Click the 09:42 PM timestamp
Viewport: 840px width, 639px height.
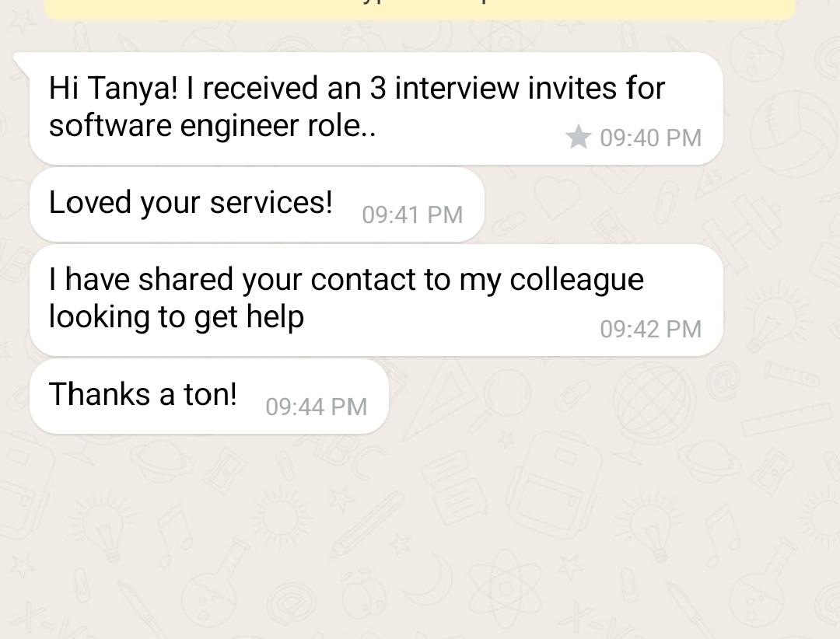pyautogui.click(x=650, y=330)
